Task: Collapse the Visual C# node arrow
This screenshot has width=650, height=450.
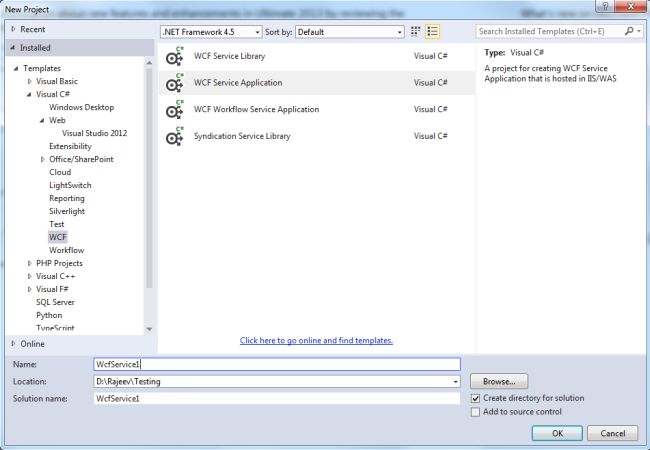Action: click(x=29, y=94)
